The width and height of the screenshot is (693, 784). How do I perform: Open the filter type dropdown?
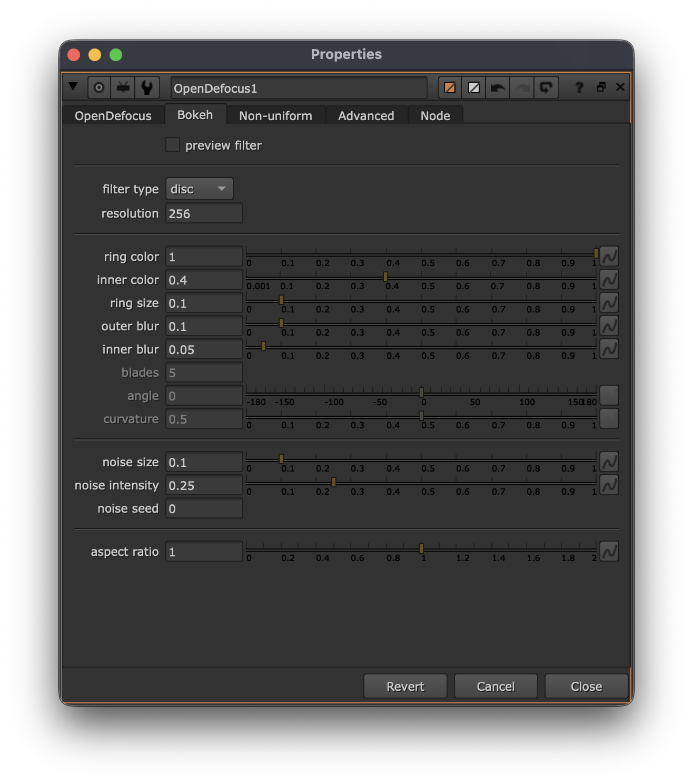pos(199,189)
